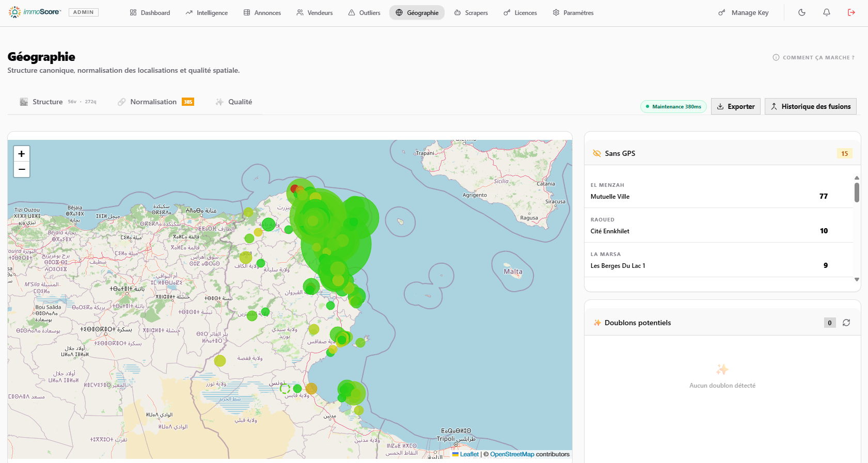Click the Sans GPS count badge 15
This screenshot has height=463, width=868.
pyautogui.click(x=845, y=153)
